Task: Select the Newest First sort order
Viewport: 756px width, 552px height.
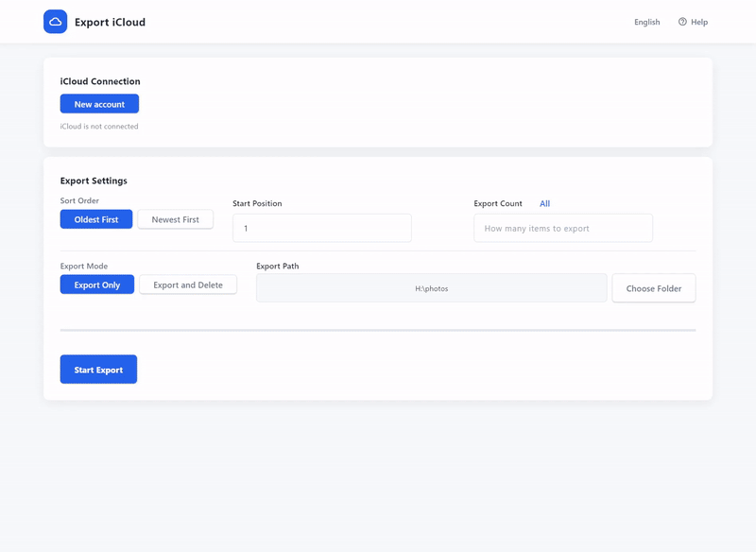Action: point(175,218)
